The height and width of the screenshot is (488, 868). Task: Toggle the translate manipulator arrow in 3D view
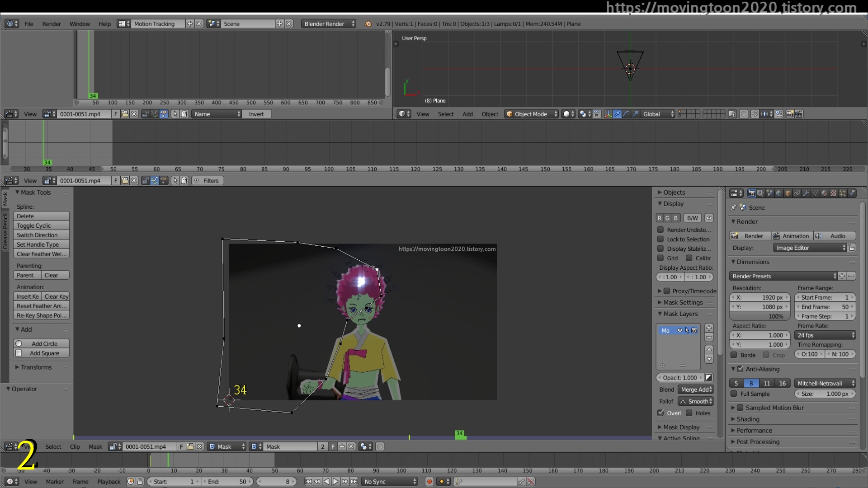coord(617,114)
